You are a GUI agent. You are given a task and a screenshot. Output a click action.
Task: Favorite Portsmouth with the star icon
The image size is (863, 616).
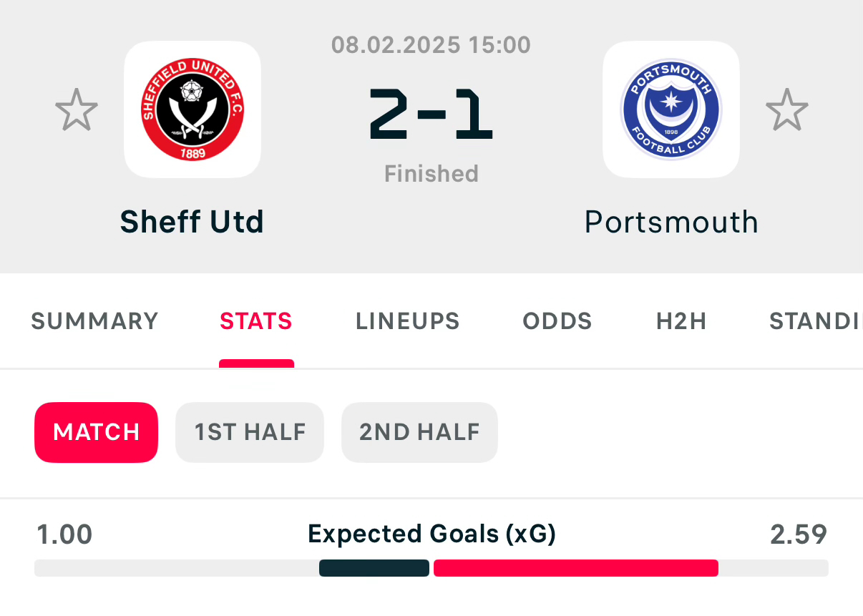pyautogui.click(x=786, y=110)
